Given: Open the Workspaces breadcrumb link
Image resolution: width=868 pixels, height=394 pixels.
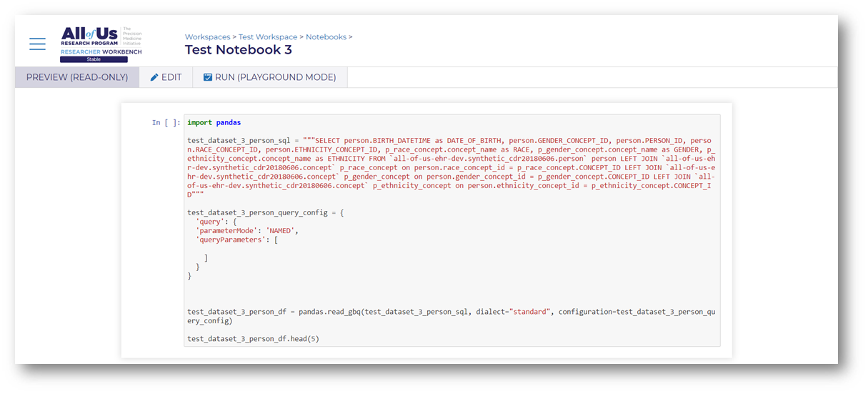Looking at the screenshot, I should pos(208,36).
